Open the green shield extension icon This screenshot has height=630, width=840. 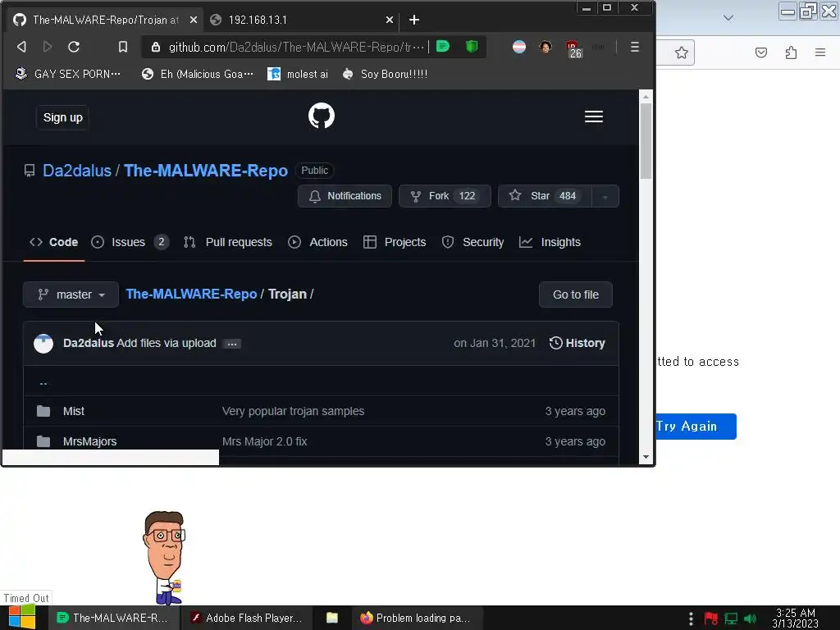(x=472, y=47)
